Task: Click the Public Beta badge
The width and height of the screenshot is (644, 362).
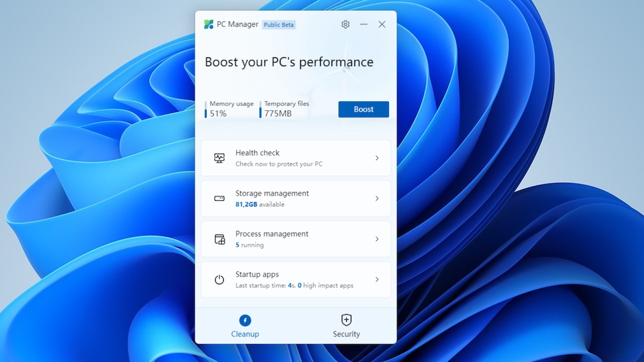Action: click(x=279, y=25)
